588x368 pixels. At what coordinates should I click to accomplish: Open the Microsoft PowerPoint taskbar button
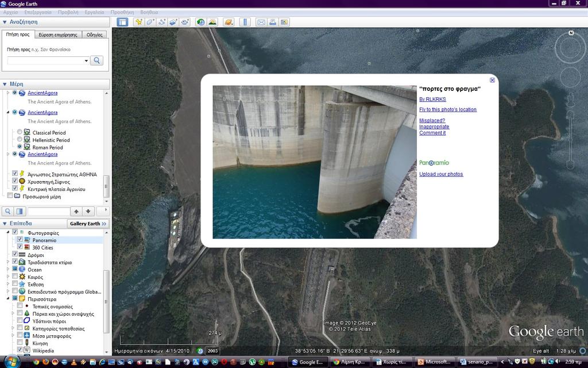click(x=434, y=362)
